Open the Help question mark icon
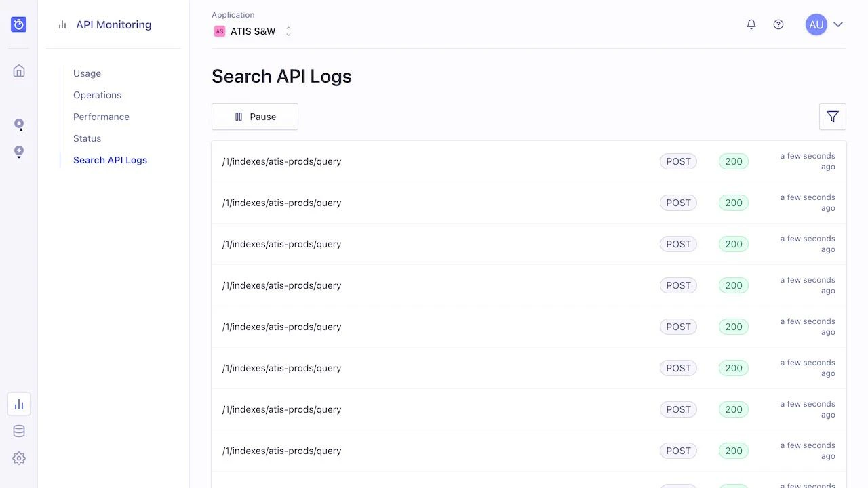The width and height of the screenshot is (868, 488). [778, 24]
